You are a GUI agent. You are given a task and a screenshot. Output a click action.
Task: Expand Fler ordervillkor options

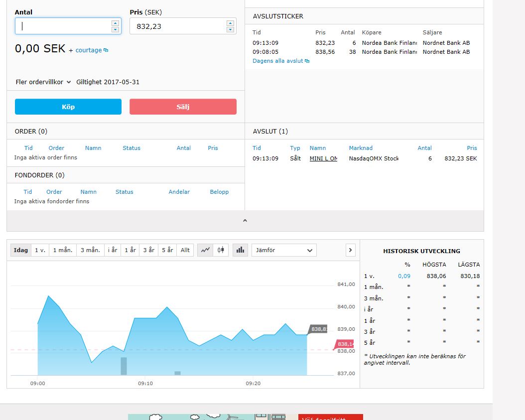pyautogui.click(x=43, y=82)
